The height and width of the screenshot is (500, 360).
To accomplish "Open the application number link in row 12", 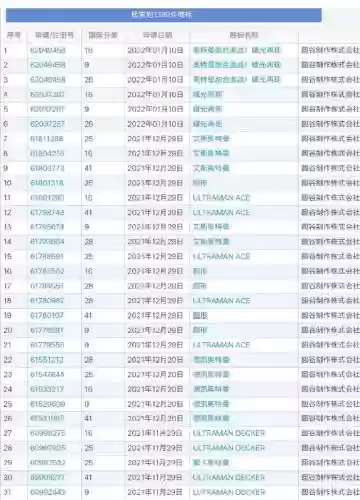I will [x=47, y=212].
